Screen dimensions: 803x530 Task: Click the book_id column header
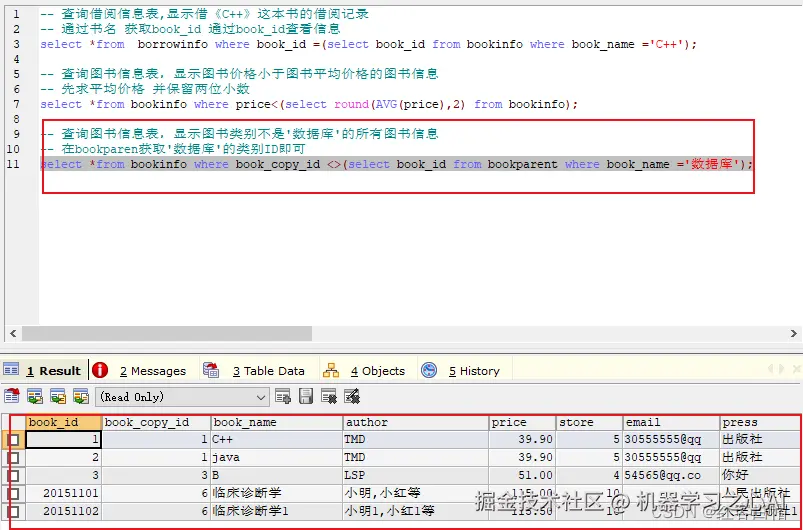coord(64,422)
